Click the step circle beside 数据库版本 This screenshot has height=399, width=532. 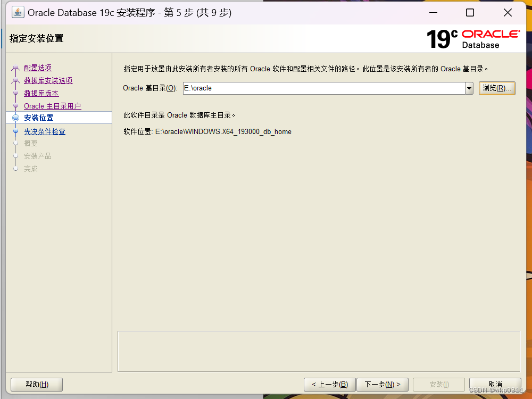[16, 93]
